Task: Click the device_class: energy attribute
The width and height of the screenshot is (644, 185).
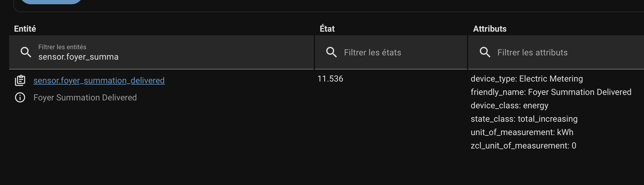Action: click(x=509, y=106)
